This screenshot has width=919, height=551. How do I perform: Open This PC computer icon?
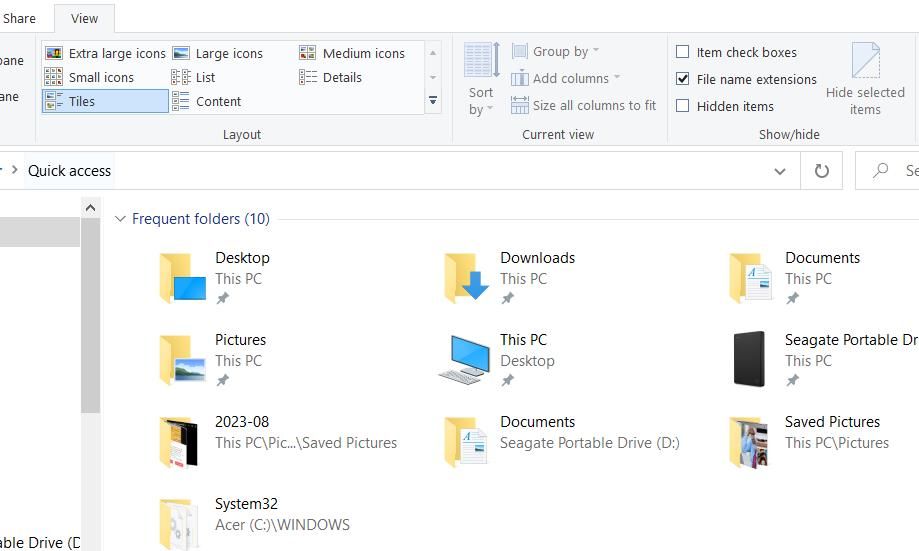click(x=465, y=359)
